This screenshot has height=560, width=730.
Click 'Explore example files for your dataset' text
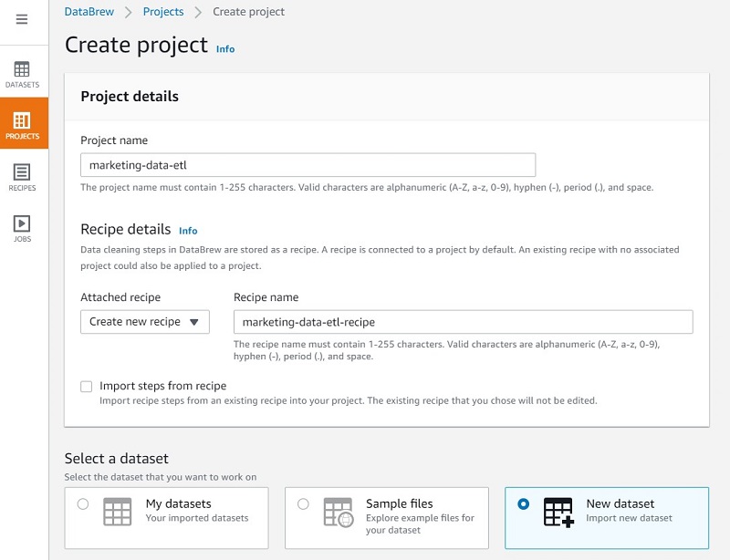point(420,524)
